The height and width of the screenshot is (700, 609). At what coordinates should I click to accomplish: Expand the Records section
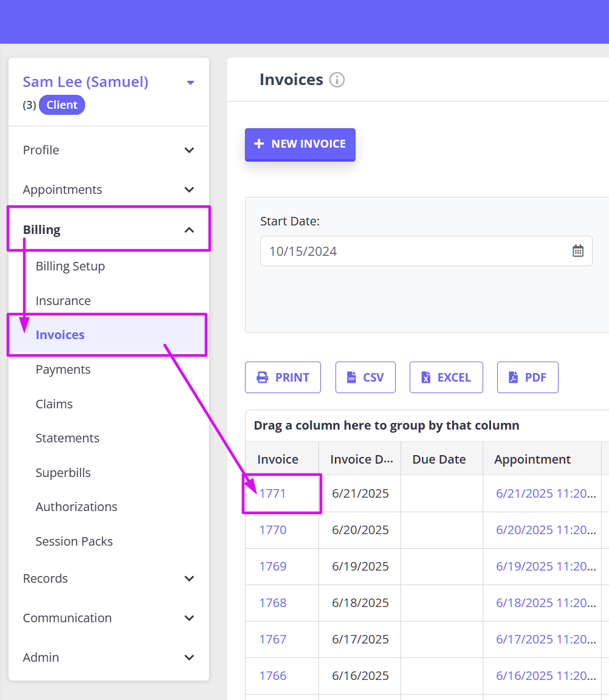point(189,578)
